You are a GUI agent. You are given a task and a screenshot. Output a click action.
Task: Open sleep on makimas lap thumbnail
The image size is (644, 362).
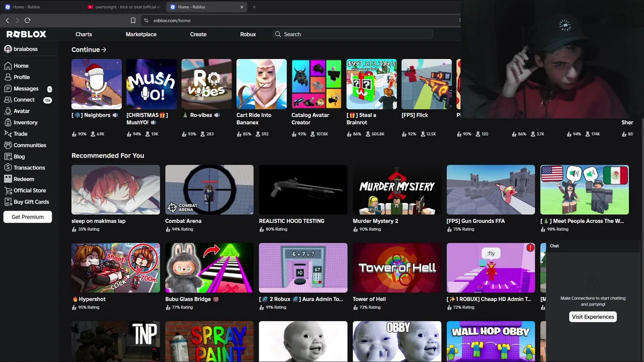116,190
